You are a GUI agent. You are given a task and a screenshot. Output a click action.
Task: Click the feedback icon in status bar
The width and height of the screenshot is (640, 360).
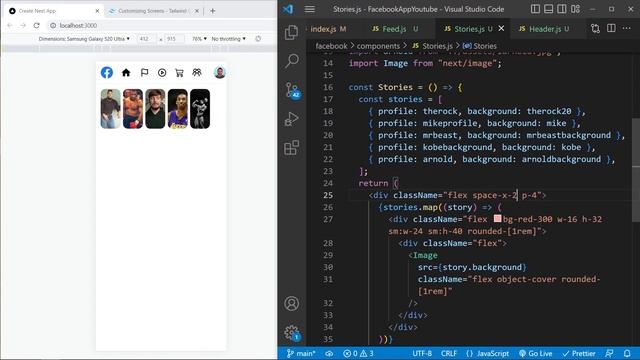[609, 353]
